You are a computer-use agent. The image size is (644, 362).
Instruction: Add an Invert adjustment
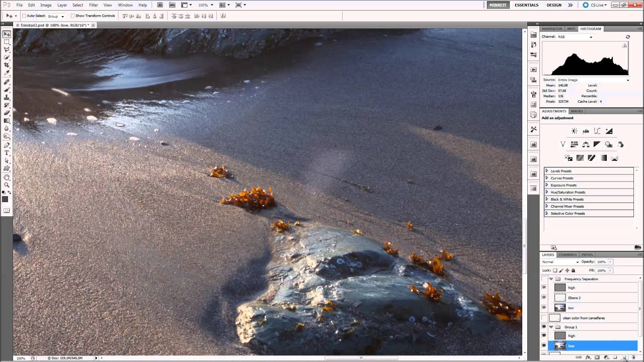569,158
